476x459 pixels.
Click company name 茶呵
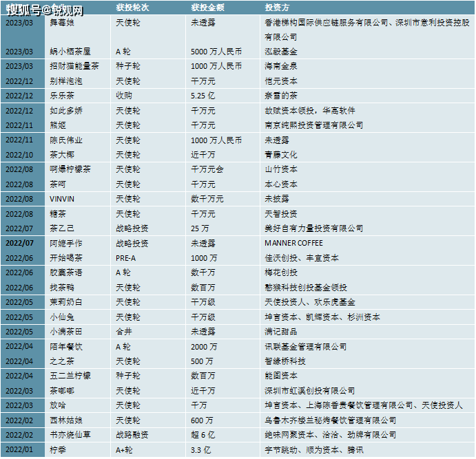coord(58,184)
